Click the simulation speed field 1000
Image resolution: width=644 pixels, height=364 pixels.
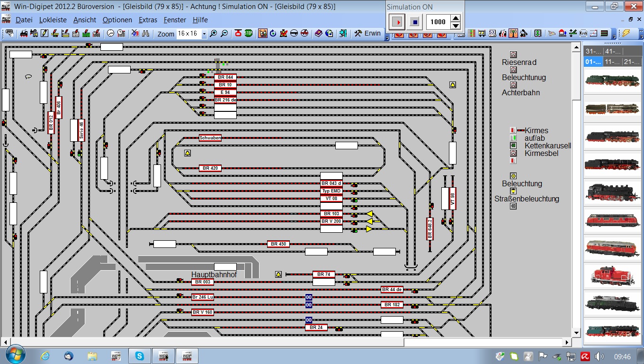(438, 22)
